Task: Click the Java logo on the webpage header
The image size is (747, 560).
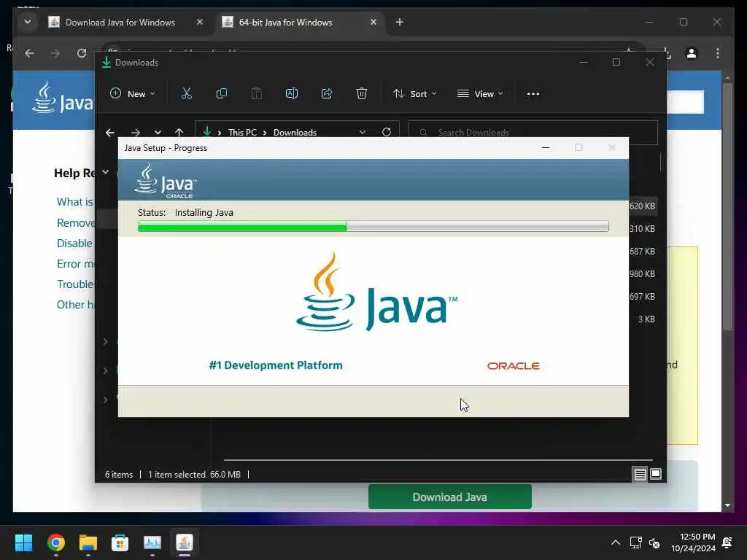Action: tap(63, 98)
